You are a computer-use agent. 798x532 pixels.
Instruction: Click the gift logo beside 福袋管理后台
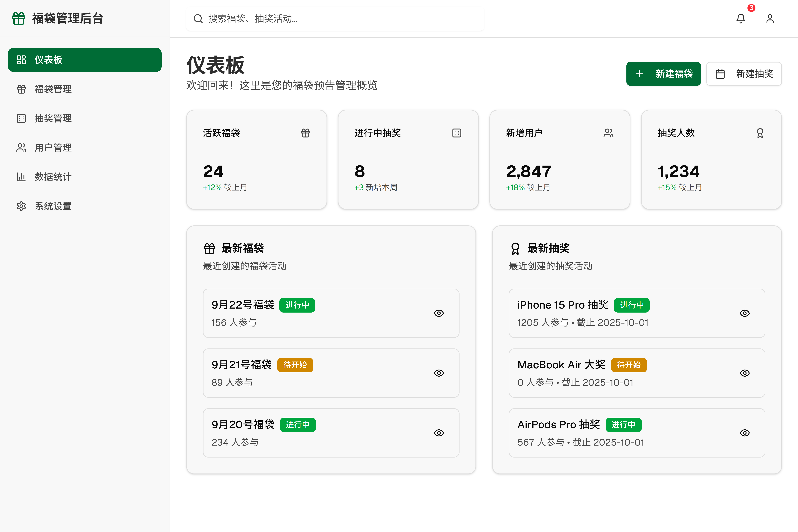click(x=19, y=19)
